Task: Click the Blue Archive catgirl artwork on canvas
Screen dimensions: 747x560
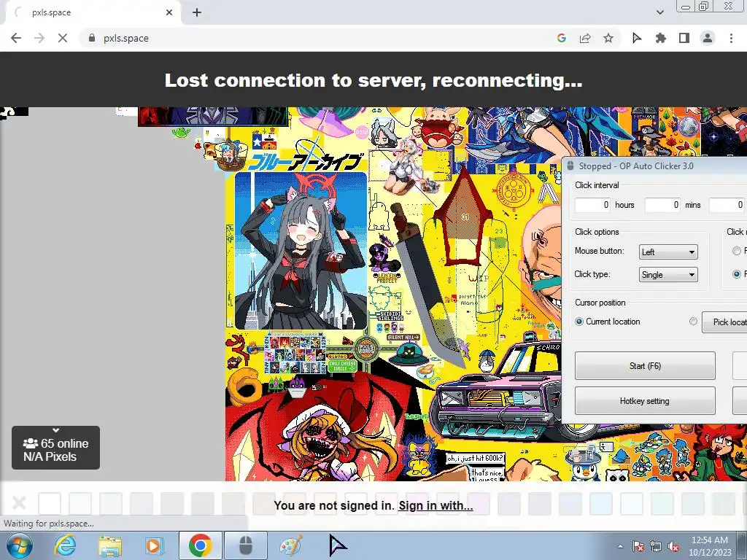Action: click(301, 251)
